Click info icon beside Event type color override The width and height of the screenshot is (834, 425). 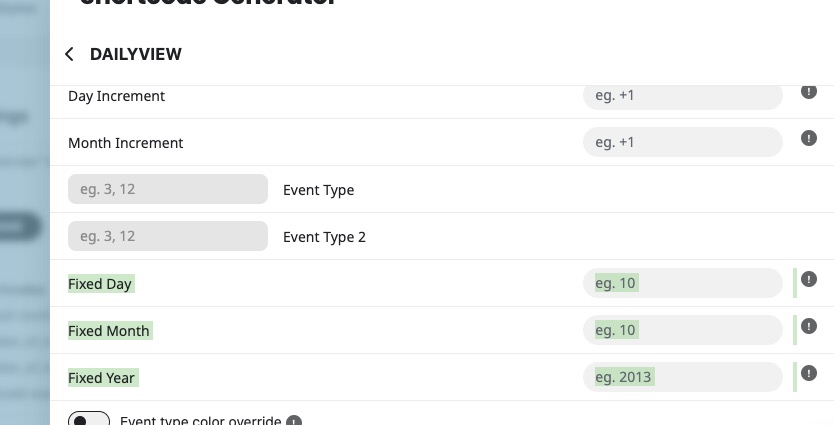(x=294, y=421)
